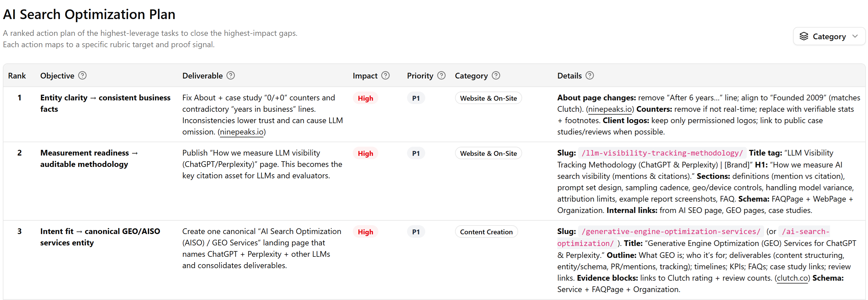
Task: Open the Category grouping dropdown
Action: click(829, 36)
